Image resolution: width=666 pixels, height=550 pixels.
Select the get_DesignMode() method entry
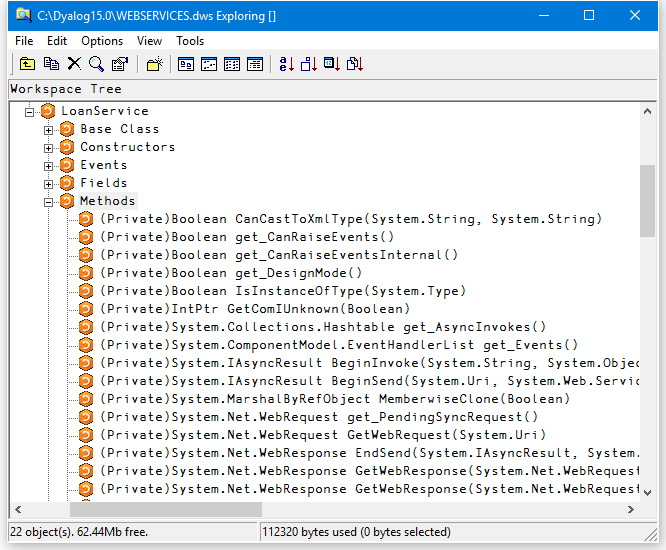pyautogui.click(x=298, y=273)
